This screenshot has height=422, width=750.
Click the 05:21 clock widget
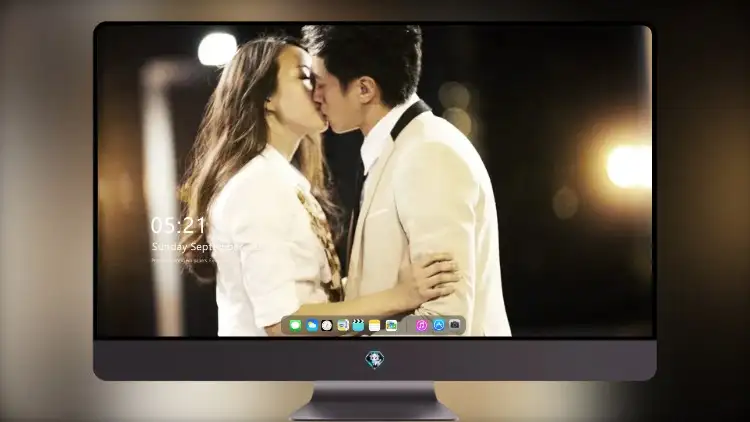tap(178, 225)
